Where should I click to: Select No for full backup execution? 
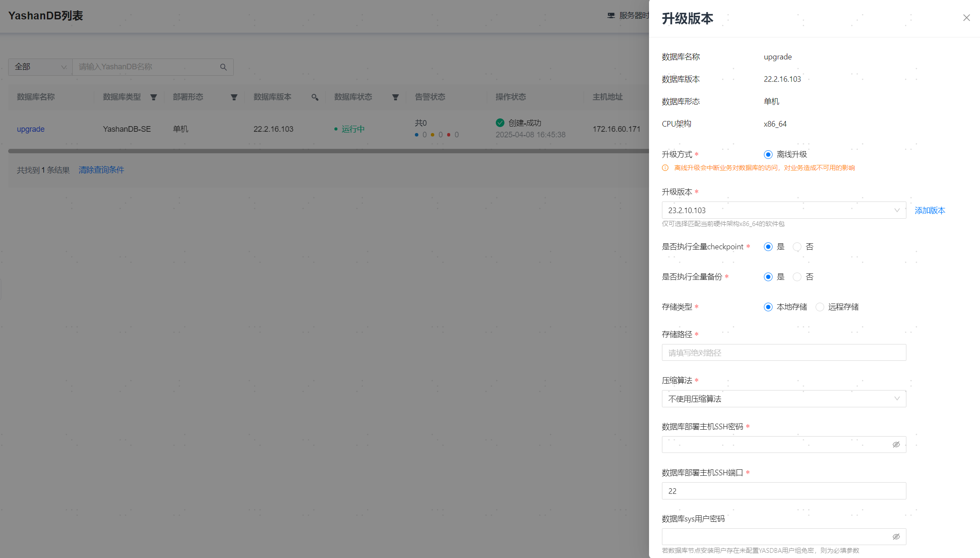[797, 277]
